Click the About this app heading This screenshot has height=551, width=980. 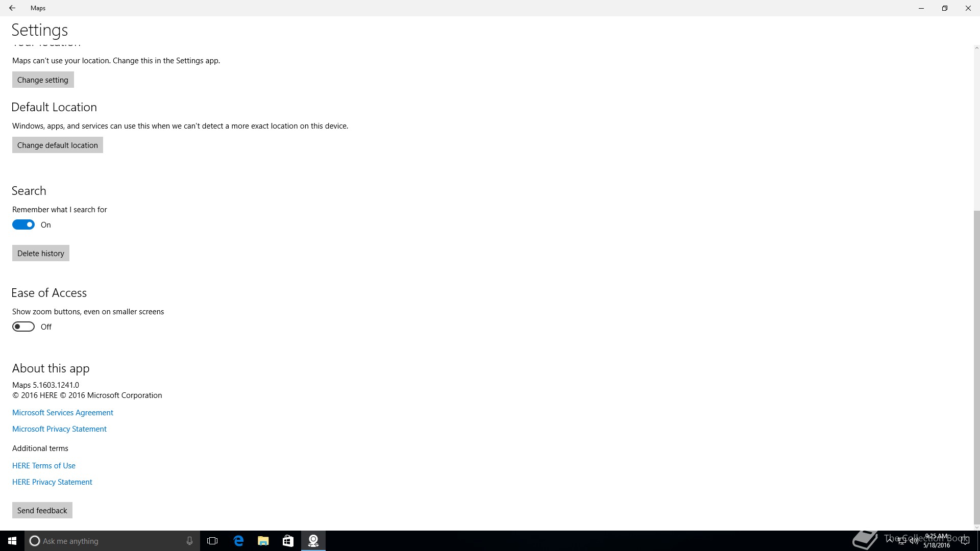click(x=51, y=368)
